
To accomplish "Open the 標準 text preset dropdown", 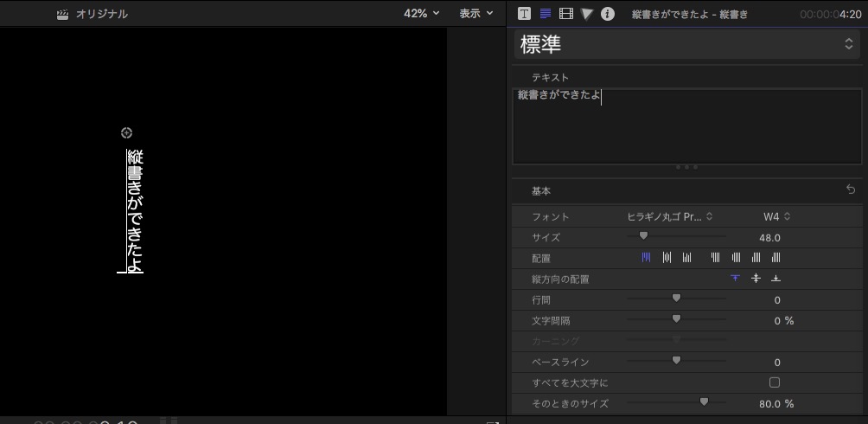I will (x=686, y=45).
